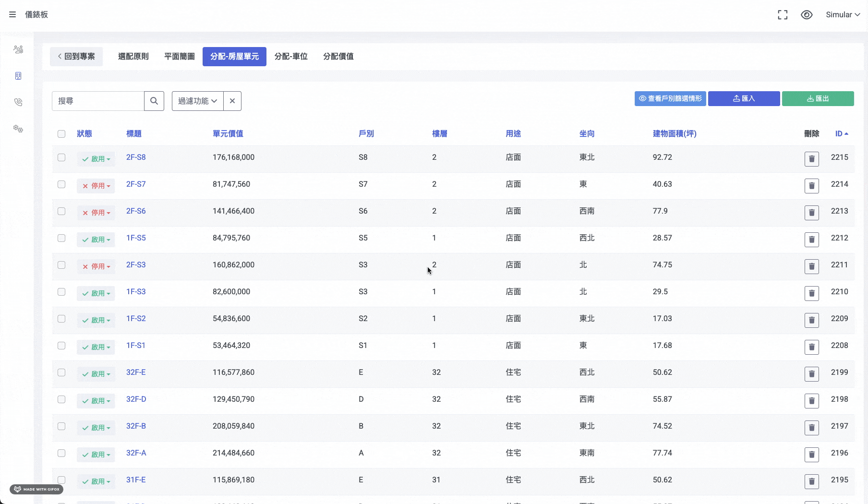Check the box for row 1F-S2

61,319
